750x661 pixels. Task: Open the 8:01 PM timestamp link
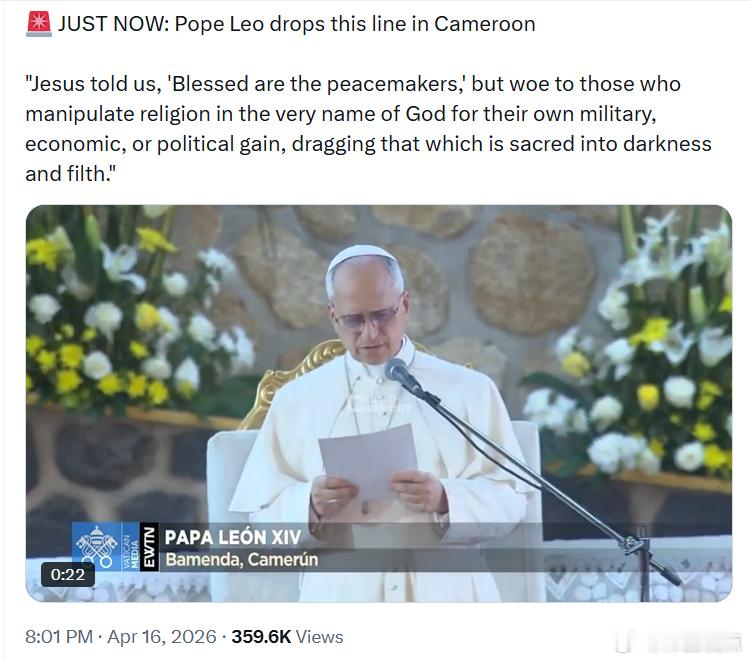tap(59, 637)
